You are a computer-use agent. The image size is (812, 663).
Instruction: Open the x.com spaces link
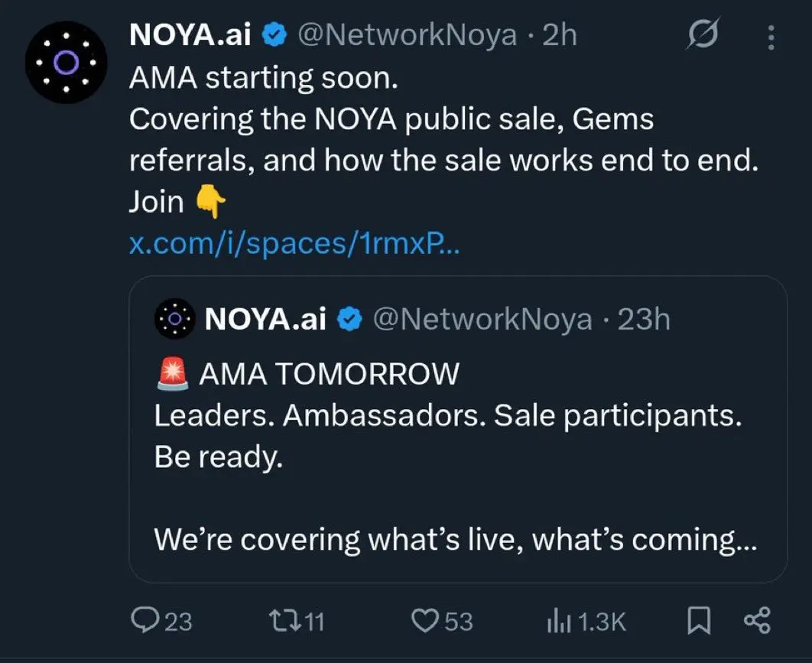(294, 244)
